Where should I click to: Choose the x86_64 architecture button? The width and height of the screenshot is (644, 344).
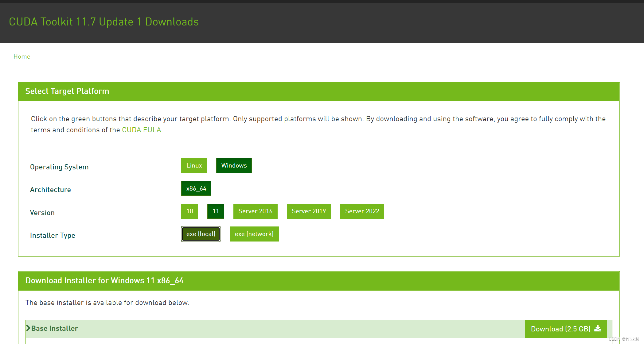point(196,188)
